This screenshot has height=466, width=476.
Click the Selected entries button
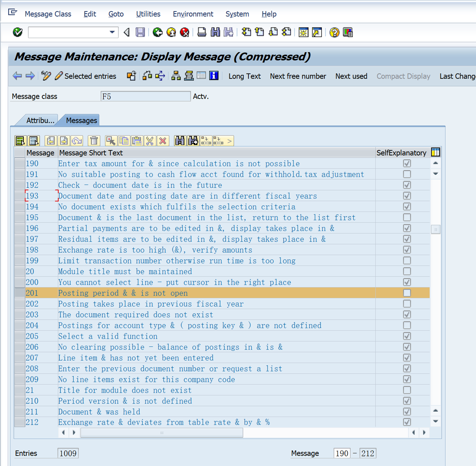[x=85, y=76]
